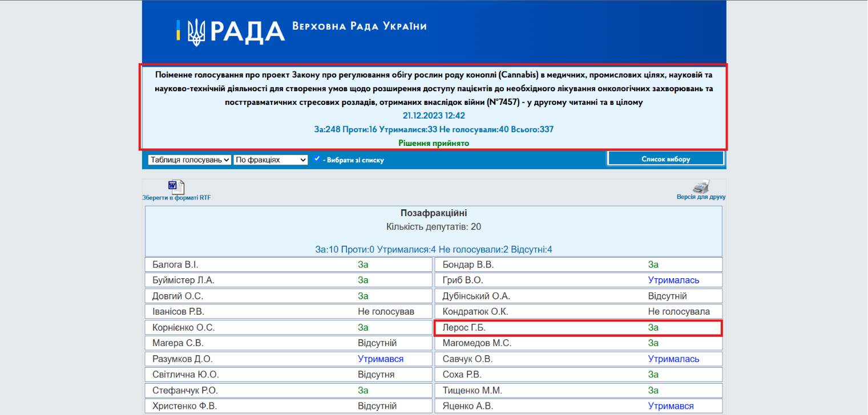Select the deputy row 'Кондратюк О.К.'
This screenshot has width=868, height=415.
click(x=579, y=312)
